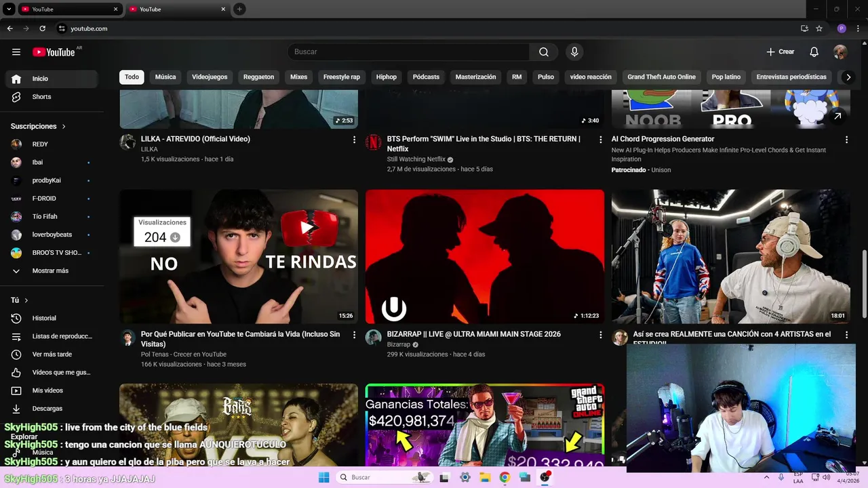Select the Reggaeton filter chip
The height and width of the screenshot is (488, 868).
point(258,77)
